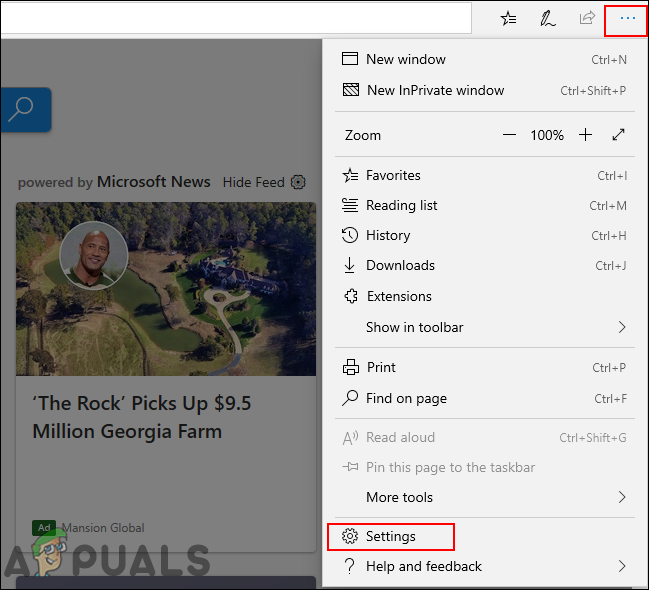Click the New InPrivate window icon
649x590 pixels.
351,90
